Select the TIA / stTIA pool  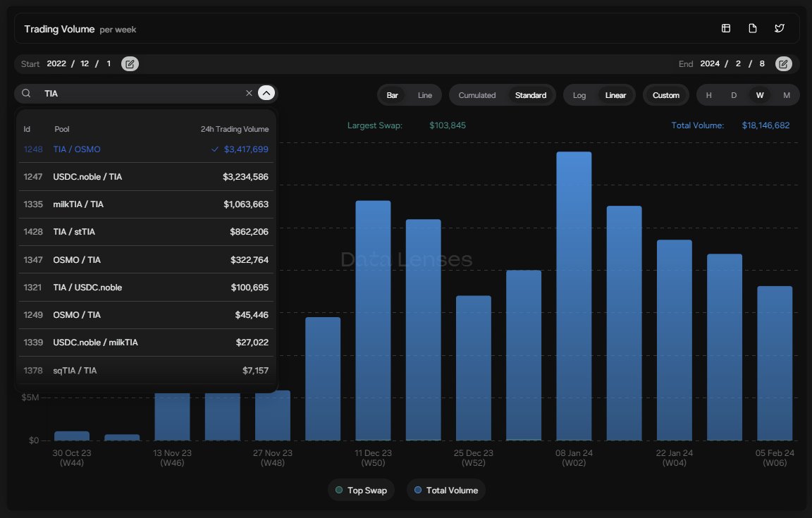(146, 232)
